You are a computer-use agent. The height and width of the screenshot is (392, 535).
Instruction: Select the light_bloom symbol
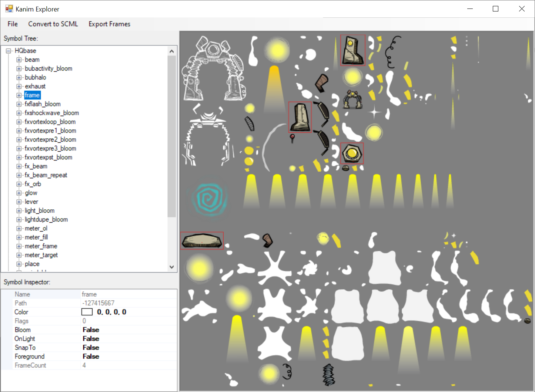click(40, 210)
